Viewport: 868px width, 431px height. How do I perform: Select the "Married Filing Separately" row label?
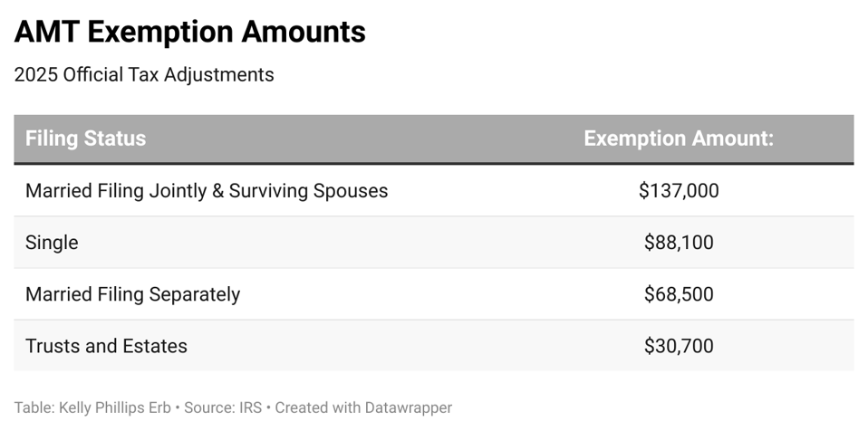[x=132, y=294]
